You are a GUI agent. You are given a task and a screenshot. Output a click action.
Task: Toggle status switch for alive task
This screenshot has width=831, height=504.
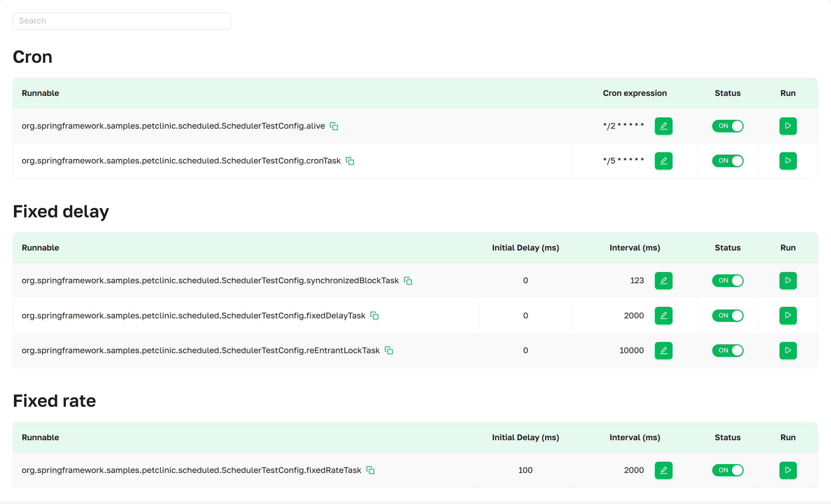point(728,126)
